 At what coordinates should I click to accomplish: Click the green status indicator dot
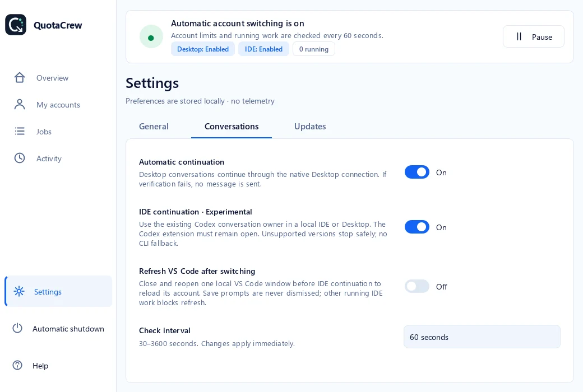[x=151, y=38]
